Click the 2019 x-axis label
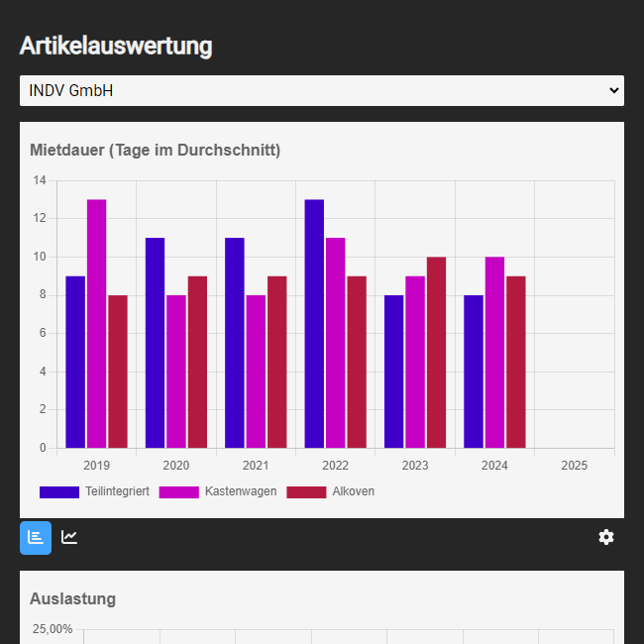 (x=96, y=466)
